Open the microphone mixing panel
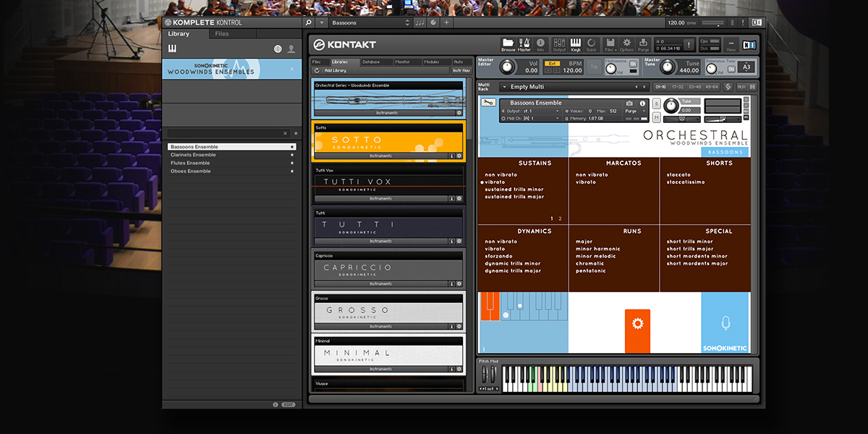868x434 pixels. click(726, 323)
